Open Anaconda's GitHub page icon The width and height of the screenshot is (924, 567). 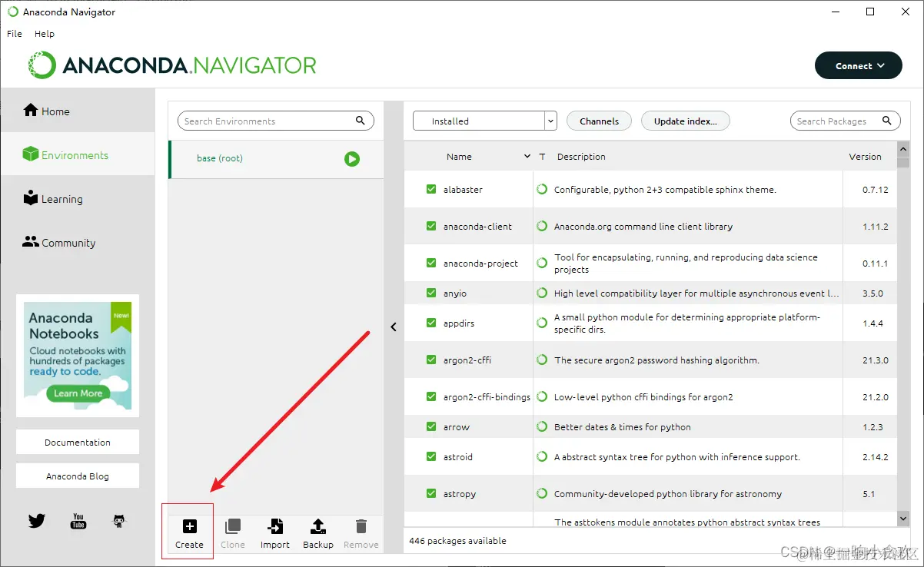[119, 521]
